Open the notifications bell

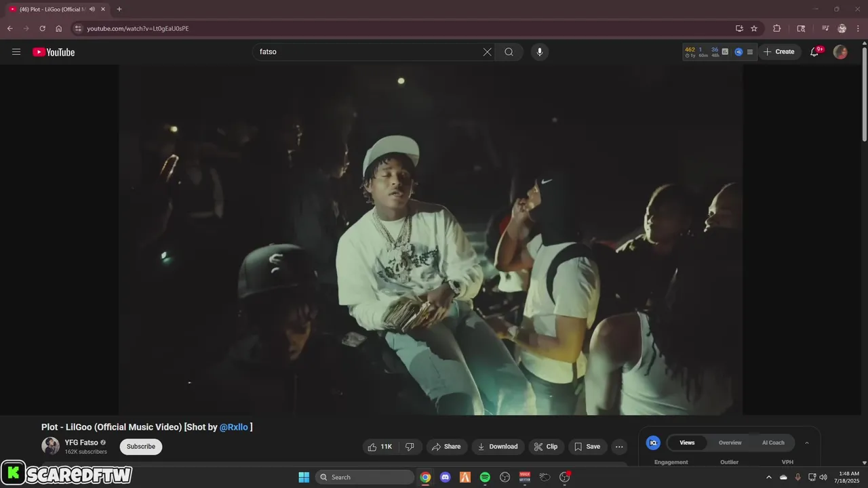(x=814, y=52)
